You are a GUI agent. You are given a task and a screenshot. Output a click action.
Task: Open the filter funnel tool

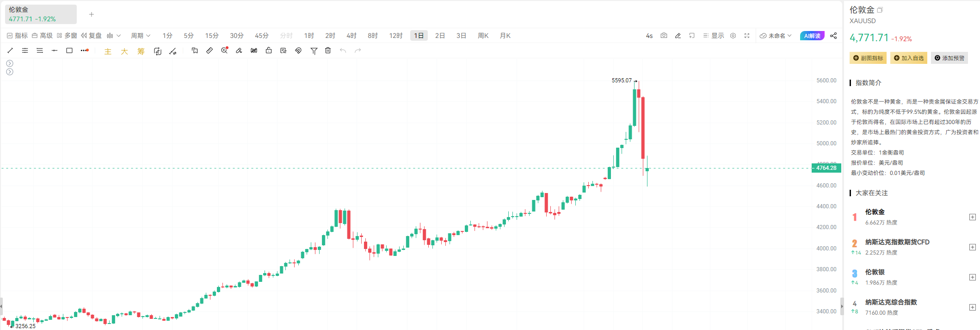coord(314,51)
